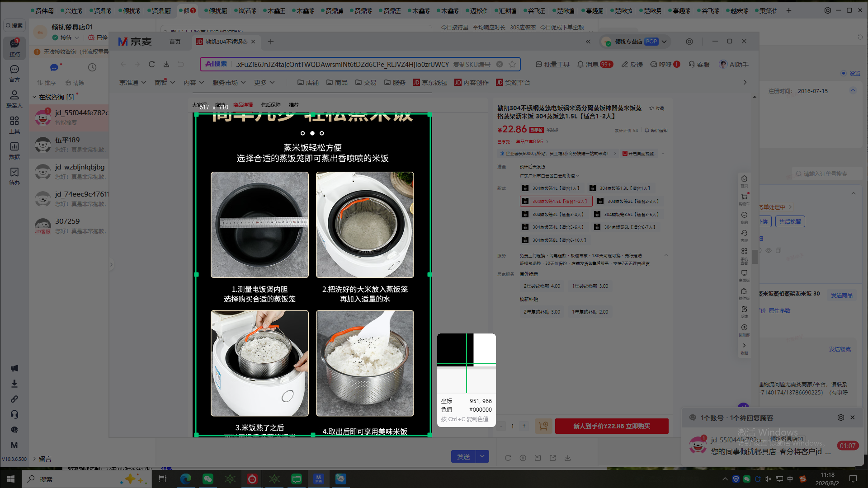Collapse panel with the double-left chevron icon
This screenshot has height=488, width=868.
coord(588,42)
